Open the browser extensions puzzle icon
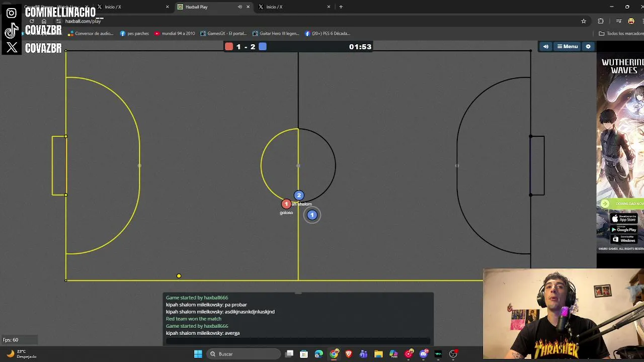Screen dimensions: 644x362 [x=601, y=21]
